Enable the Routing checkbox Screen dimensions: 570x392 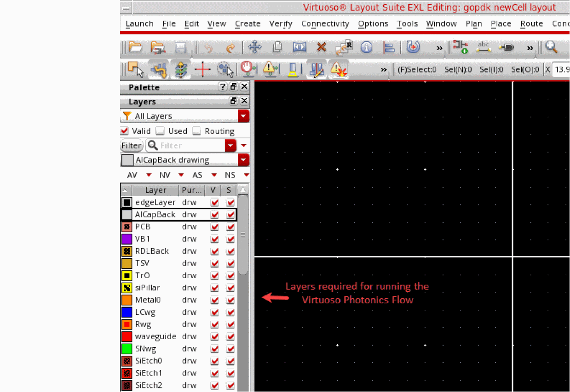coord(196,131)
